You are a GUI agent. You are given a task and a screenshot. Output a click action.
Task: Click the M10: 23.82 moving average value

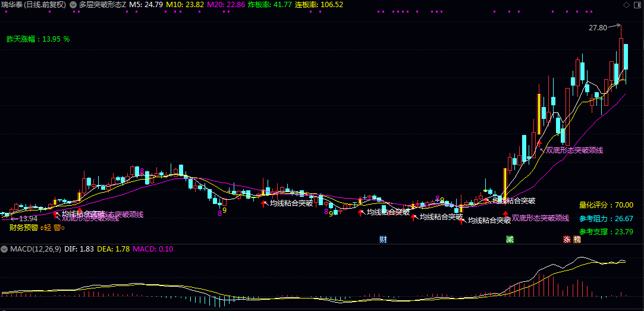[185, 5]
